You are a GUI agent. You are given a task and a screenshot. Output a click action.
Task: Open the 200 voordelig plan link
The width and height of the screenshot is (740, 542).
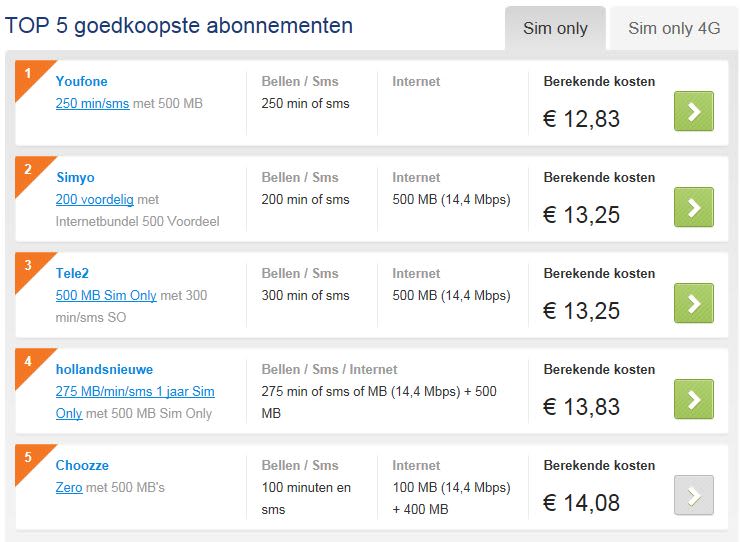click(95, 199)
